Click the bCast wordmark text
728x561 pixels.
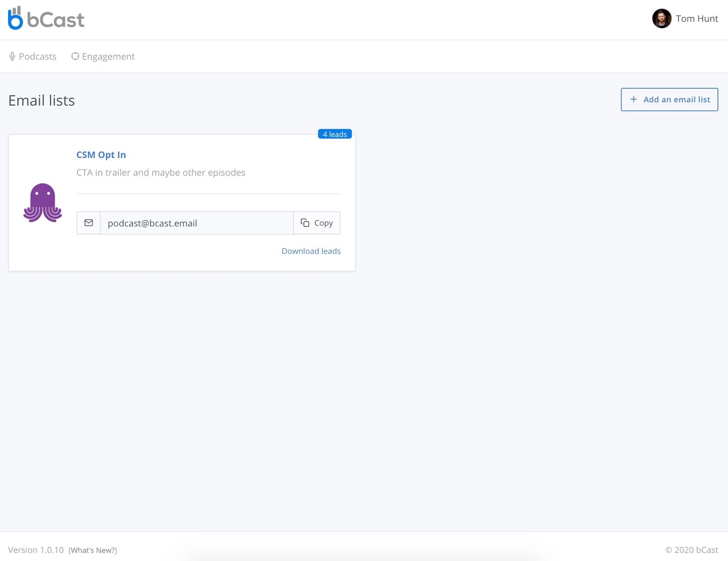click(56, 20)
